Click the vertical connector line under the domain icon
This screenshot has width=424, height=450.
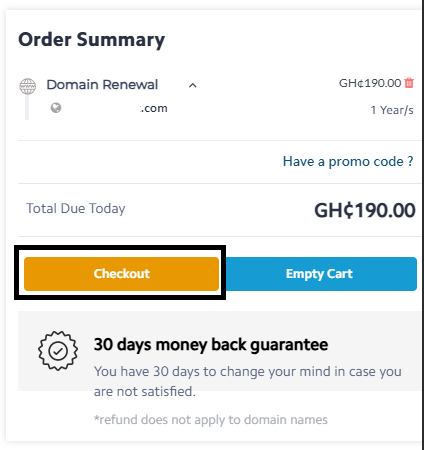pyautogui.click(x=27, y=107)
